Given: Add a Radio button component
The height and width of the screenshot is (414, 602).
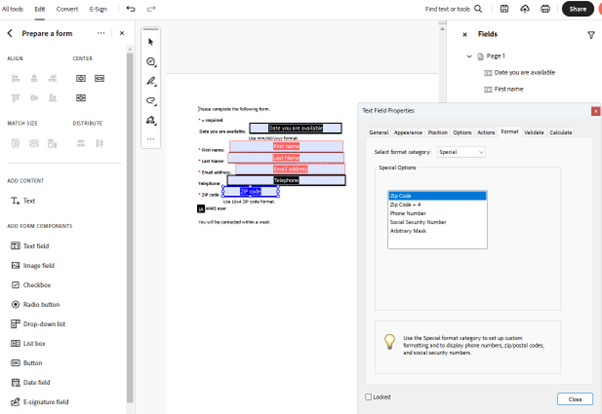Looking at the screenshot, I should coord(35,305).
